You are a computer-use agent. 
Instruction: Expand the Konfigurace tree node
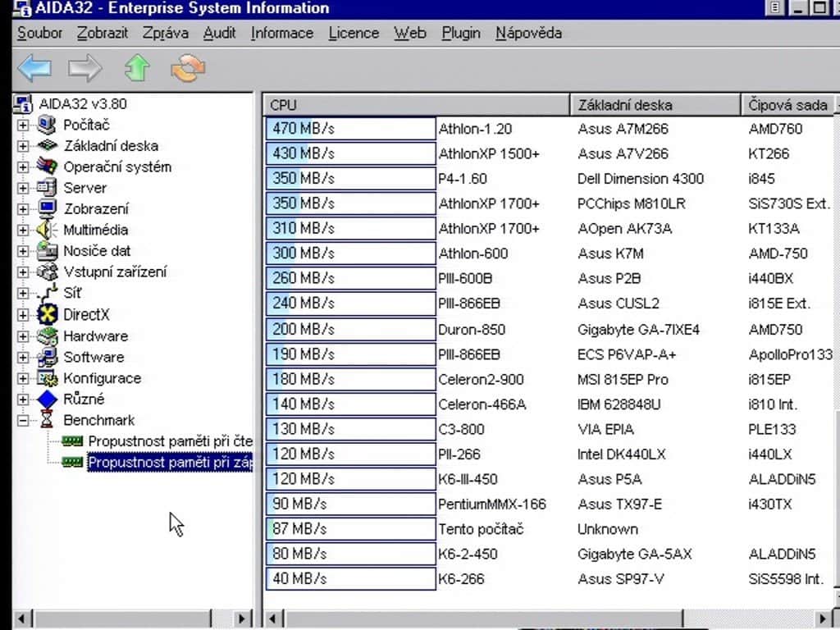coord(23,378)
